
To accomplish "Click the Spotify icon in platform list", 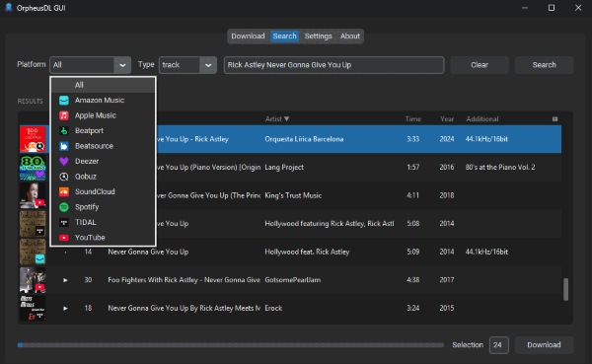I will tap(64, 207).
